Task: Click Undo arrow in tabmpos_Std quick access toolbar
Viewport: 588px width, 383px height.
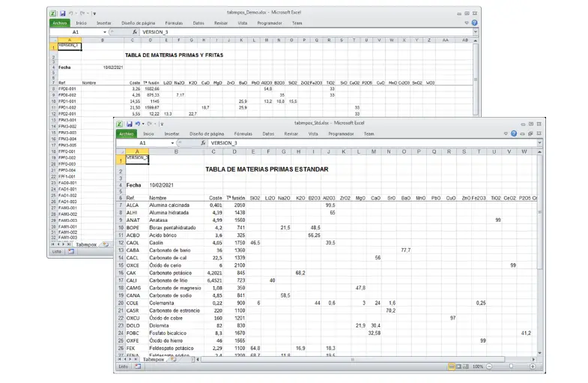Action: (139, 123)
